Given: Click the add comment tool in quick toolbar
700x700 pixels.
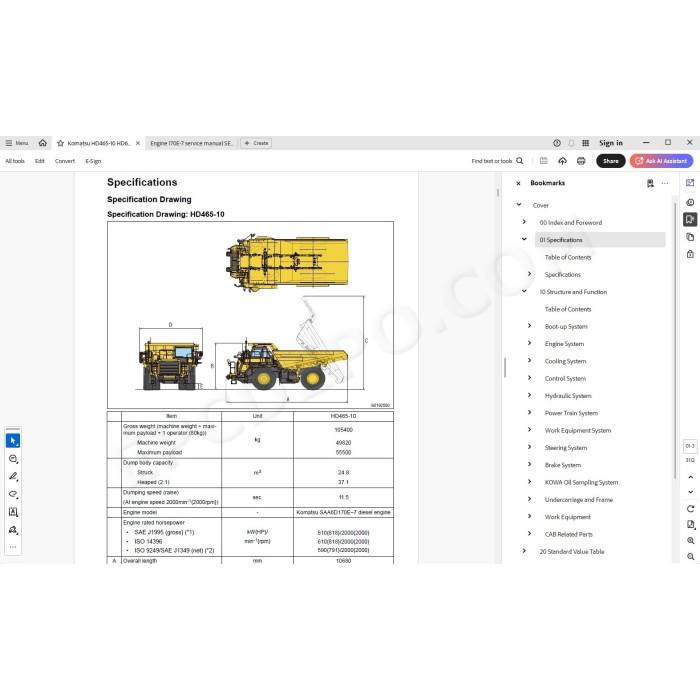Looking at the screenshot, I should tap(13, 459).
